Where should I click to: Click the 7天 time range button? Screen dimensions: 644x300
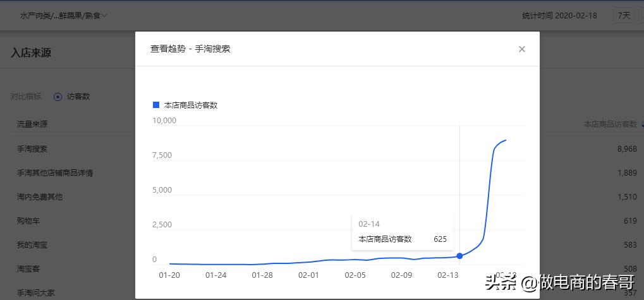[x=624, y=15]
